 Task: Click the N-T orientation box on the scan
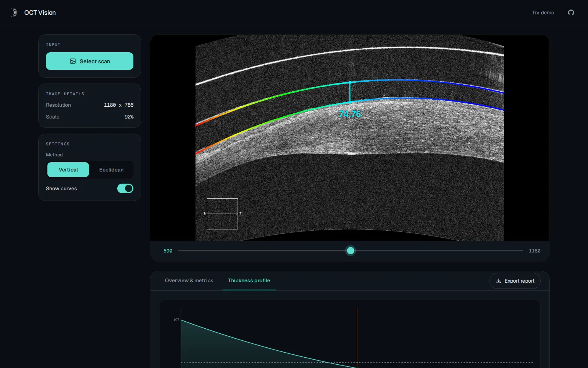click(222, 214)
